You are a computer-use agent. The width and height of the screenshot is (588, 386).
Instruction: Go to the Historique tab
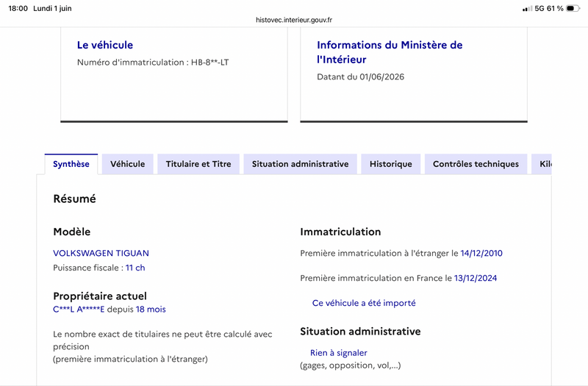pos(391,164)
